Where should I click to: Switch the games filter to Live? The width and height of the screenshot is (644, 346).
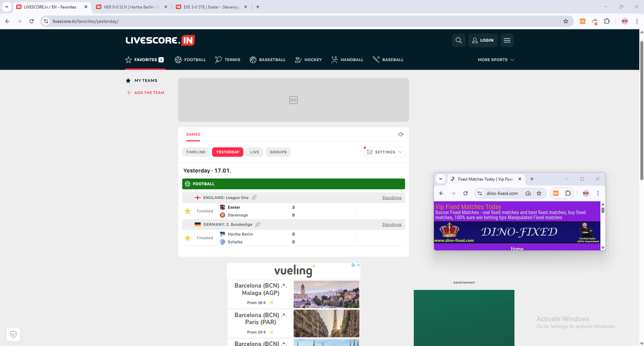(x=254, y=152)
